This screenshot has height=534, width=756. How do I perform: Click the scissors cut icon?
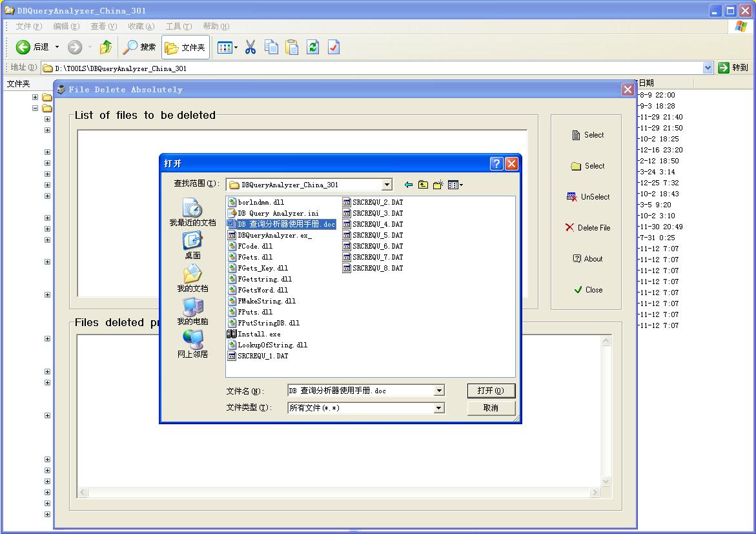pos(250,46)
